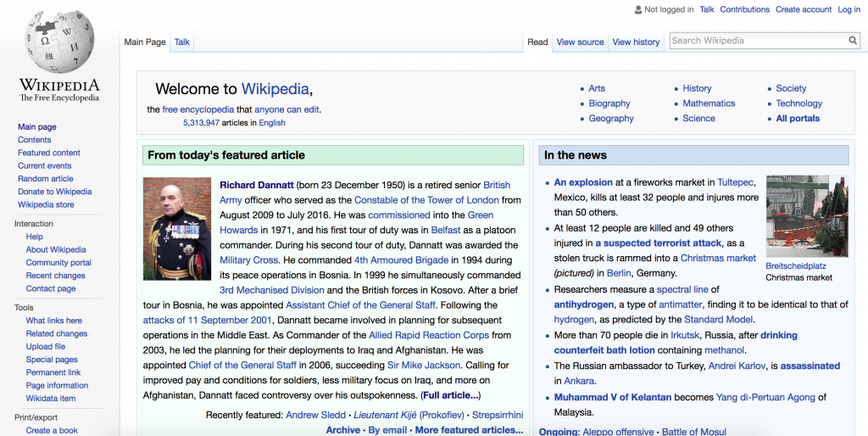Open Help in the sidebar

click(x=34, y=237)
